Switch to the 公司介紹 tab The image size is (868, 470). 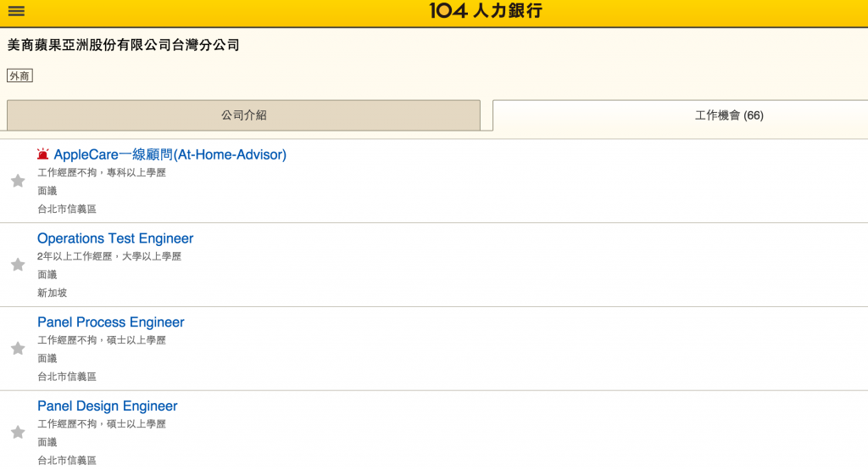(243, 115)
